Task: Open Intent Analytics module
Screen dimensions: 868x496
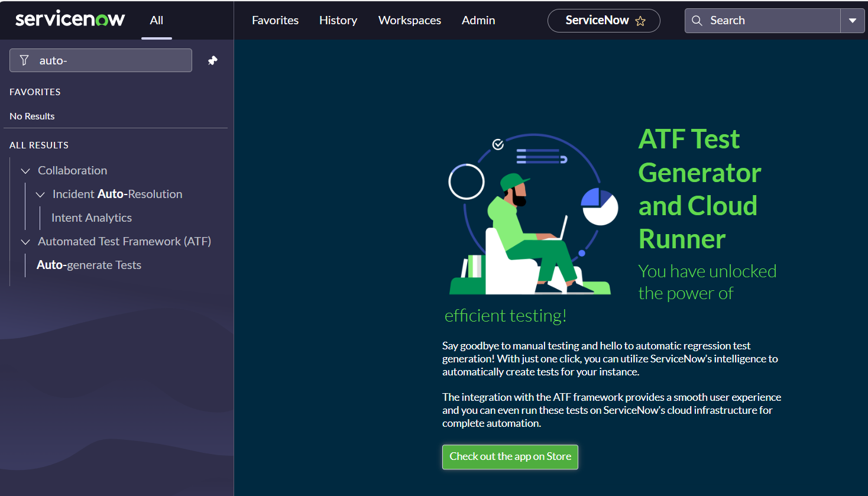Action: [x=92, y=218]
